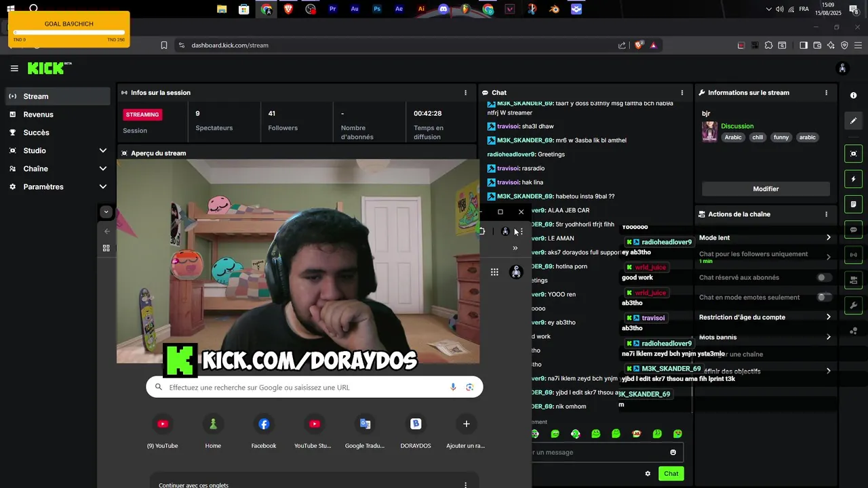
Task: Open Discord from taskbar
Action: (443, 9)
